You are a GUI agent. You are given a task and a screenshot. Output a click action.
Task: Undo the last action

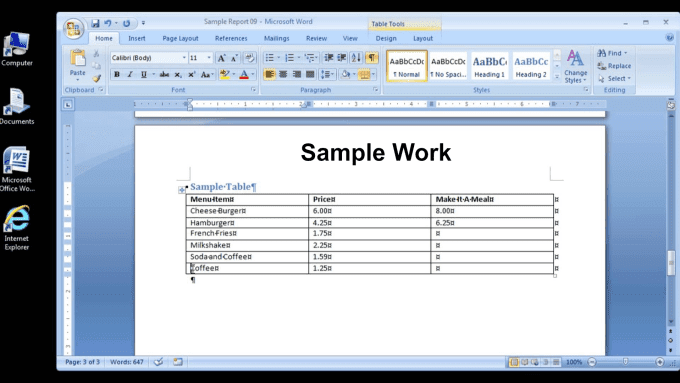click(108, 23)
